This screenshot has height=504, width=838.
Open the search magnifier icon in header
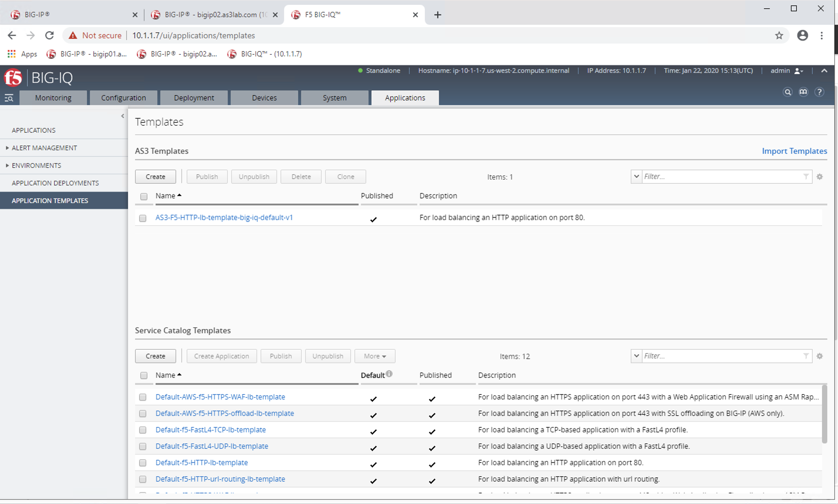pos(788,92)
